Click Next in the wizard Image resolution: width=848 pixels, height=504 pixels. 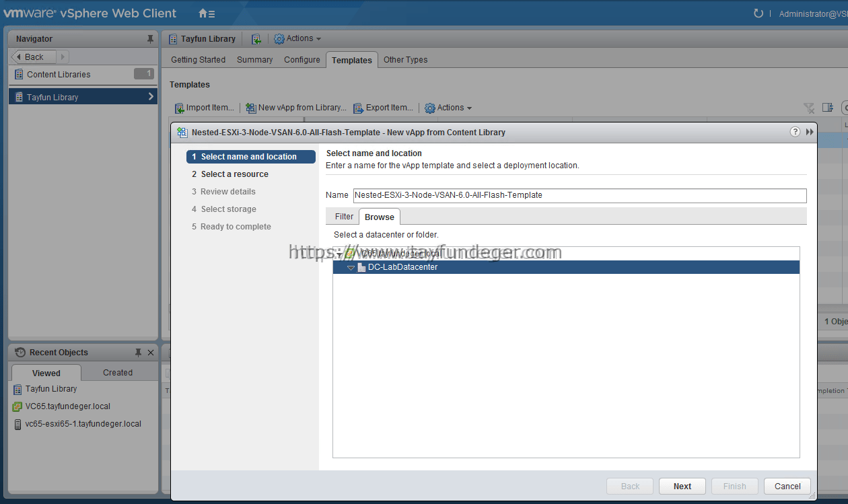point(682,487)
